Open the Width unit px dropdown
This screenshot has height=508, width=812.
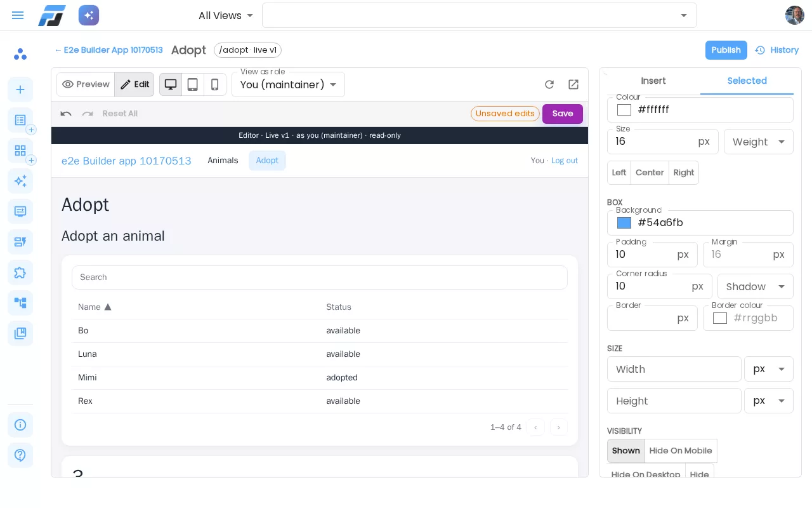point(769,369)
